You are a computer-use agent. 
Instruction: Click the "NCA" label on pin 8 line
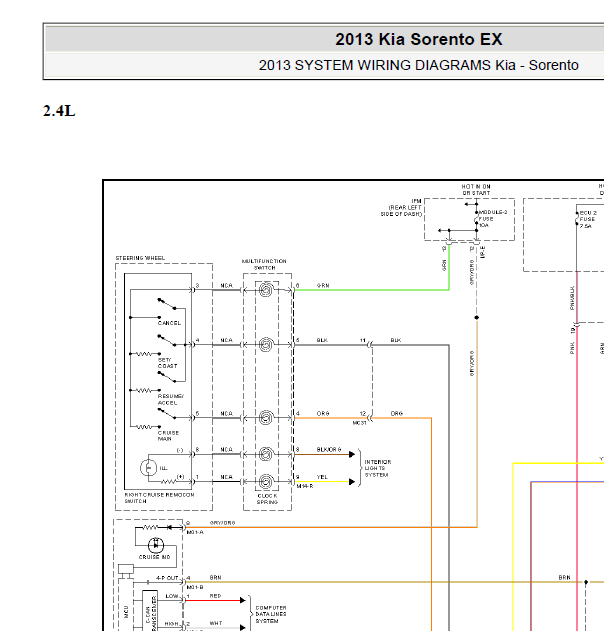pos(227,450)
